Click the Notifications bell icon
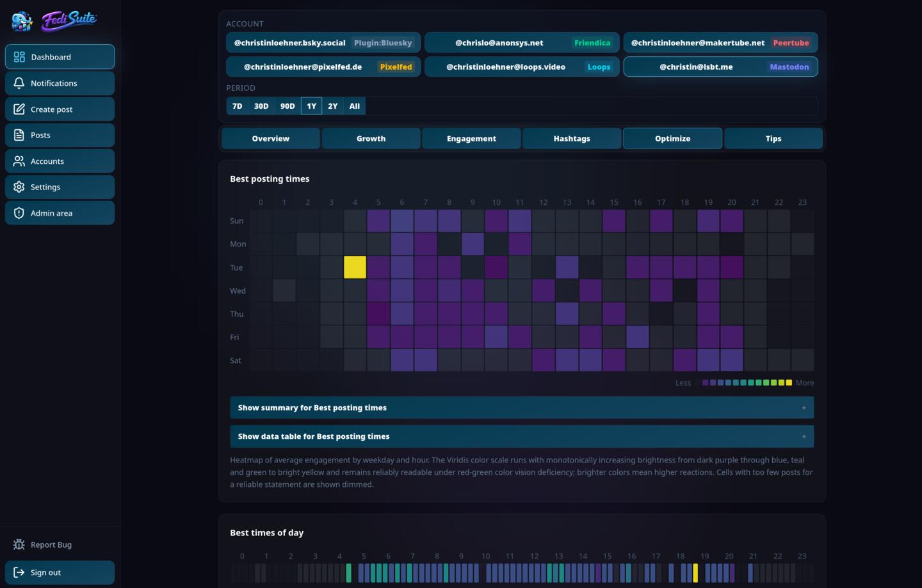 click(19, 83)
